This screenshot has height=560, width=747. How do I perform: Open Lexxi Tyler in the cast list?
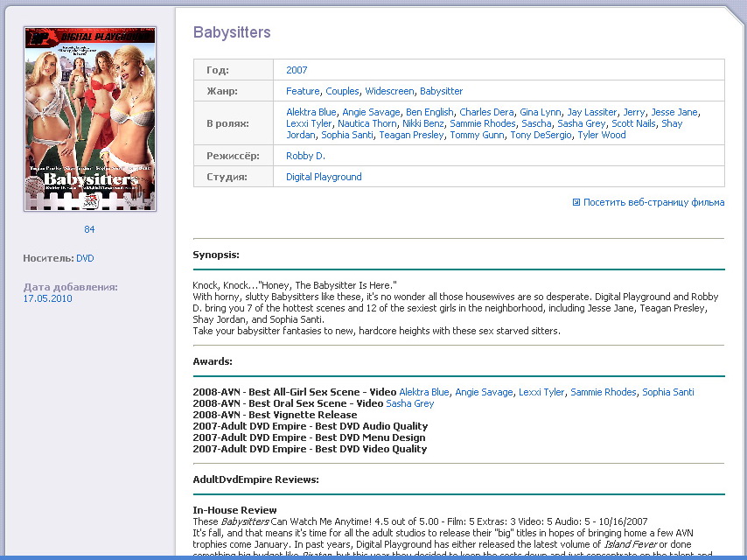[x=309, y=123]
